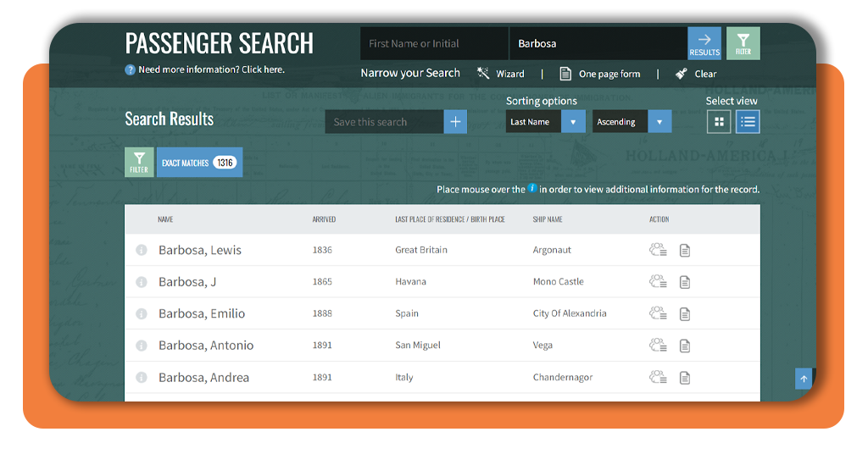Viewport: 868px width, 454px height.
Task: Switch to list view
Action: 748,122
